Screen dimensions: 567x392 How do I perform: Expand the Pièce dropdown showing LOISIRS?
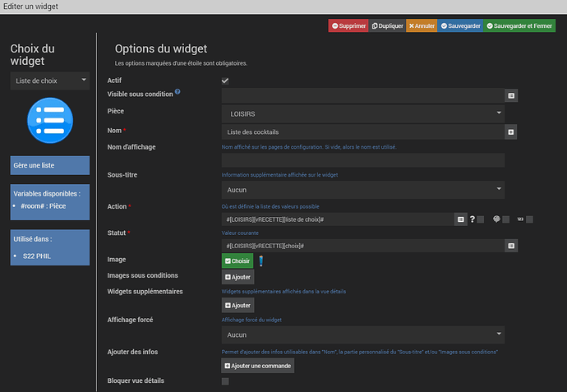tap(362, 113)
